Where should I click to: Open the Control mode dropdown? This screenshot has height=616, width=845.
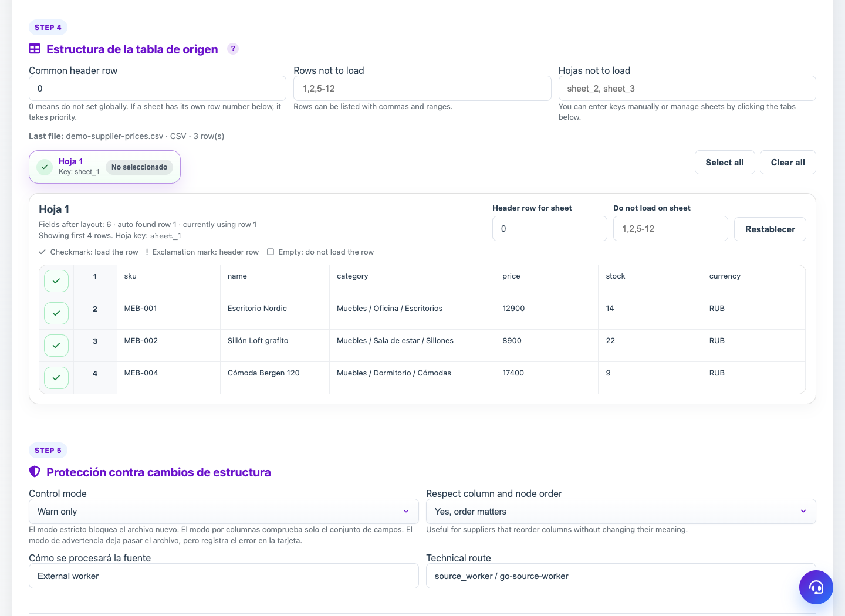click(x=224, y=512)
